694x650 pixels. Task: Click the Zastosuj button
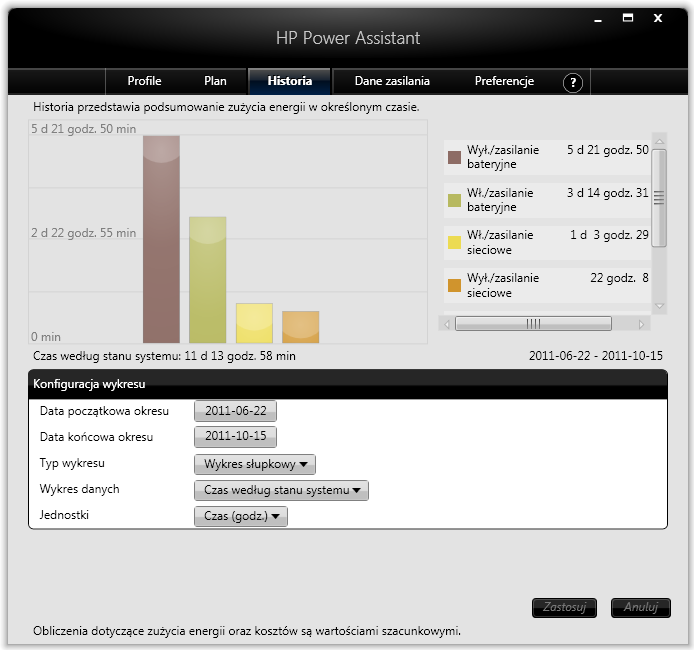[x=564, y=608]
